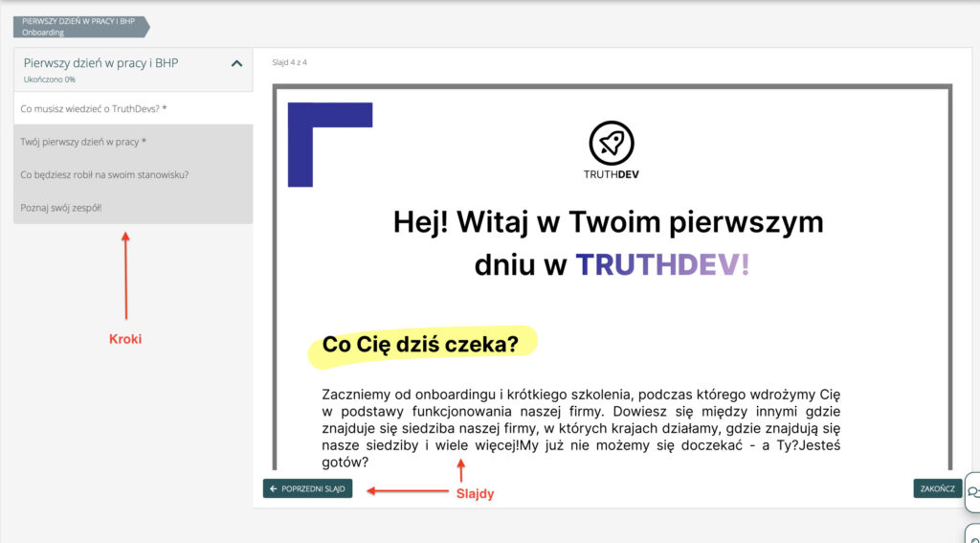This screenshot has width=980, height=543.
Task: Click the TruthDev rocket logo icon
Action: pos(611,143)
